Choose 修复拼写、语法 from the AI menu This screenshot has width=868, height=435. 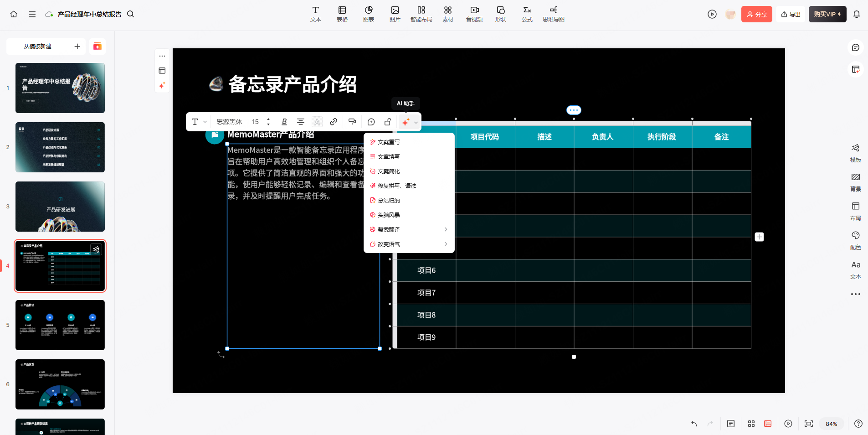[x=409, y=186]
